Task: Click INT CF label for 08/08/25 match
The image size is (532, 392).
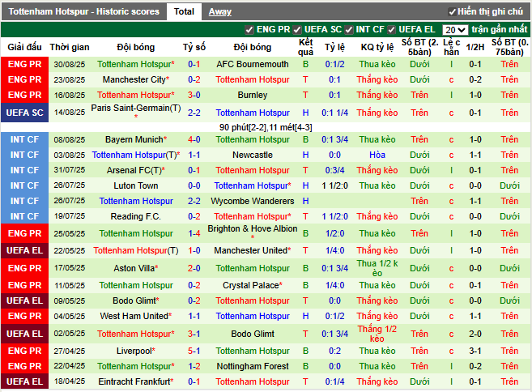Action: (24, 139)
